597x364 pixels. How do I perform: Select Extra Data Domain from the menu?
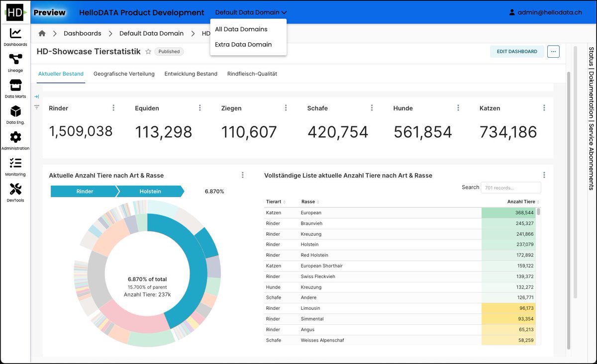tap(242, 44)
